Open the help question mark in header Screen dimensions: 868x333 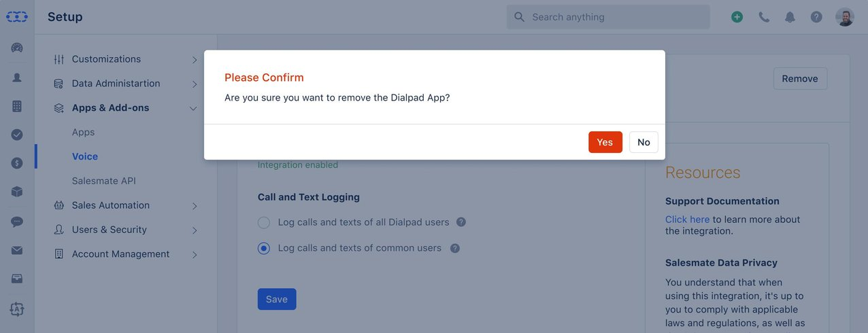click(x=816, y=17)
